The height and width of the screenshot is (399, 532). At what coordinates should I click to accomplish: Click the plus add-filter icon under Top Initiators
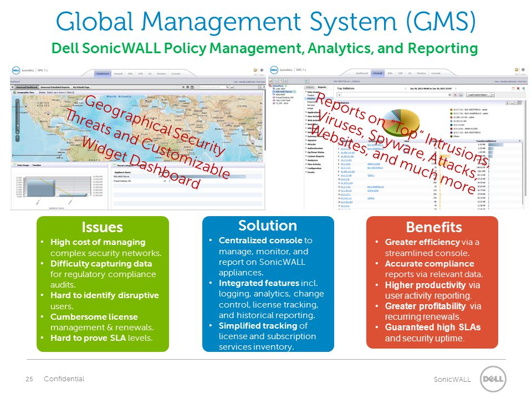[339, 95]
